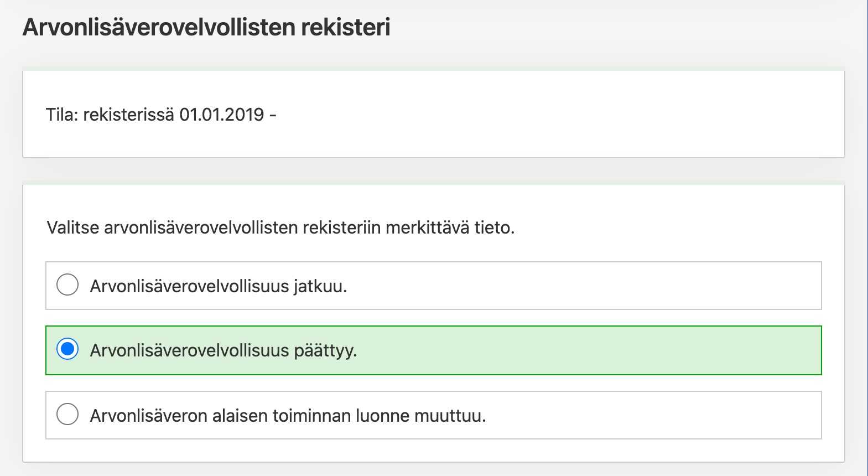Screen dimensions: 868x476
Task: Click the "Valitse arvonlisäverovelvollisten rekisteriin merkittävä tieto" instruction
Action: click(x=280, y=227)
